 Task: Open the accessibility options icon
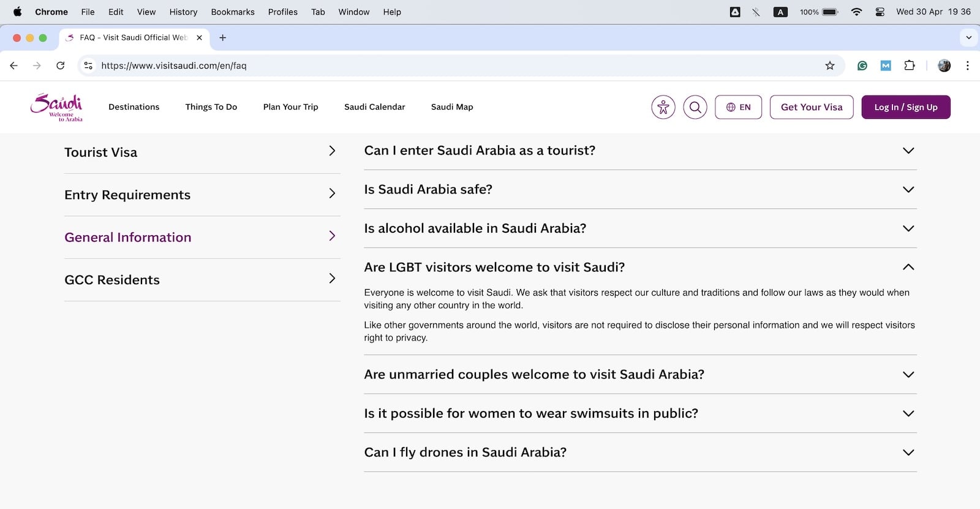663,107
